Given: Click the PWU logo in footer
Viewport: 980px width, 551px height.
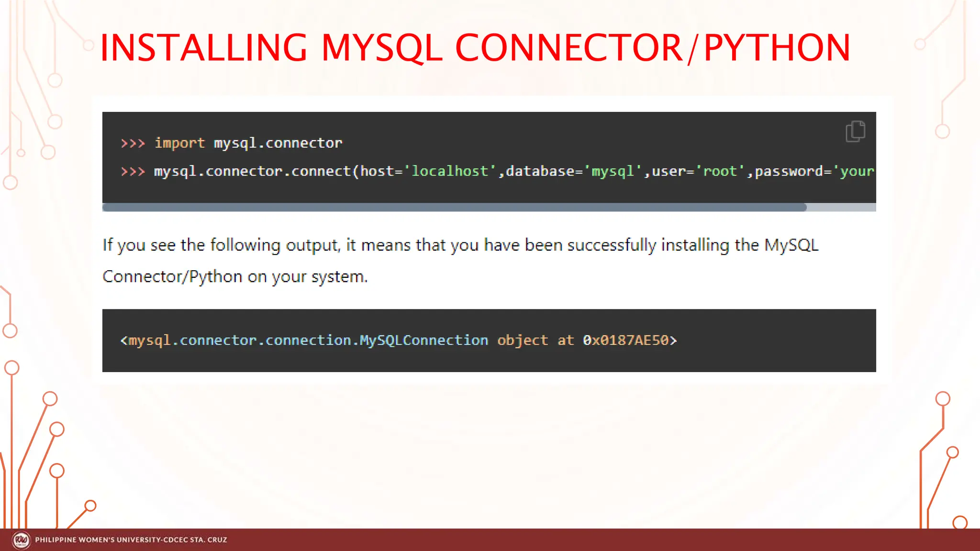Looking at the screenshot, I should (x=21, y=540).
